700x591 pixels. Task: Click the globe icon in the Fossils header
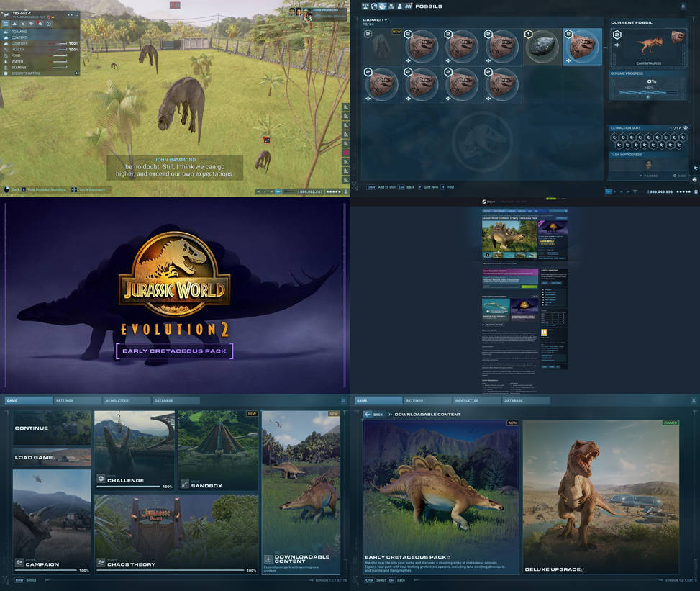tap(373, 6)
